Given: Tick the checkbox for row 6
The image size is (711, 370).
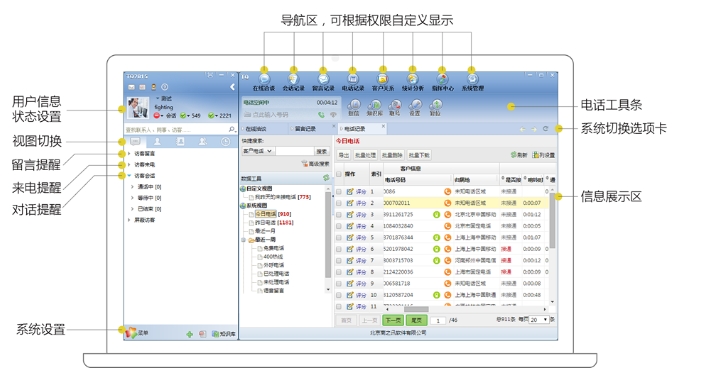Looking at the screenshot, I should coord(339,249).
